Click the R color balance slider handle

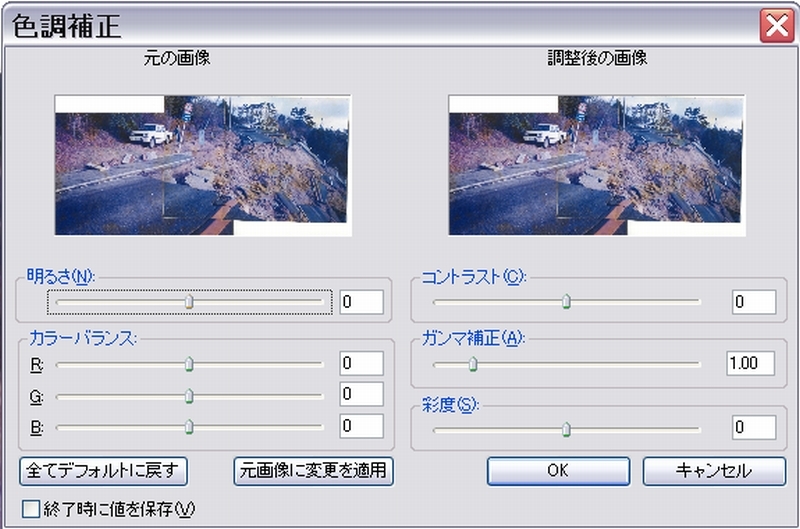point(189,364)
